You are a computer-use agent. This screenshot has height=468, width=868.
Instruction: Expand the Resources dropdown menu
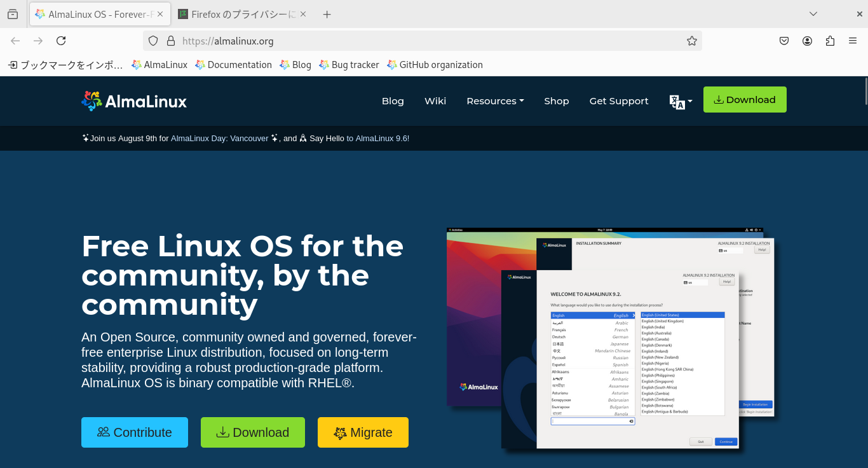click(x=495, y=101)
